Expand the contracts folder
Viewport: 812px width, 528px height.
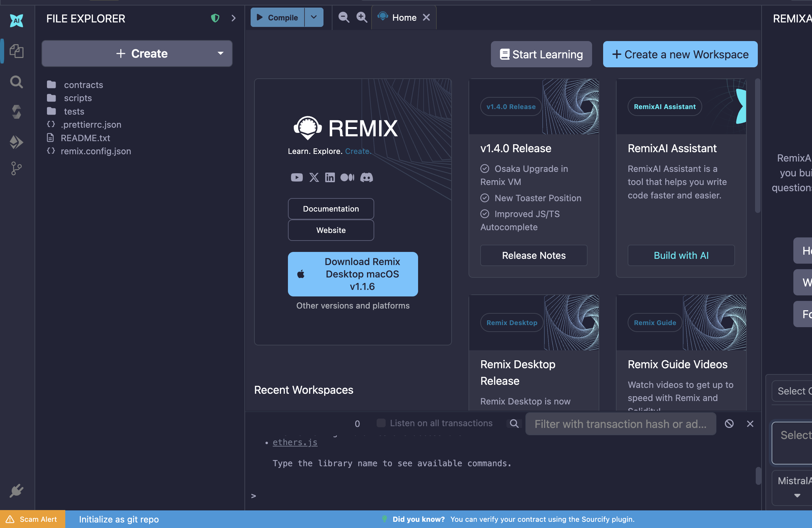click(x=84, y=85)
